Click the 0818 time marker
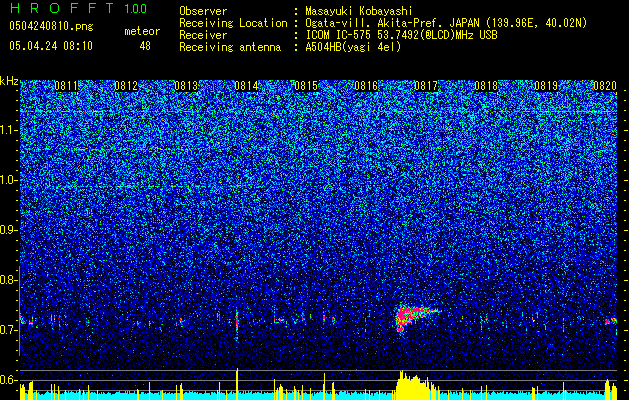Screen dimensions: 629x400 click(x=486, y=85)
